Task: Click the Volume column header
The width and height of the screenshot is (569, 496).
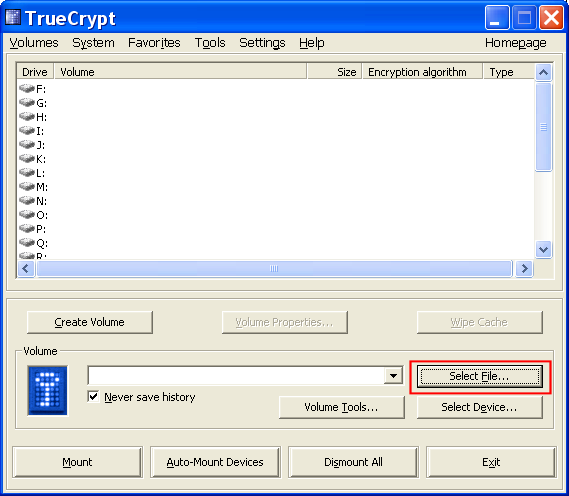Action: [180, 71]
